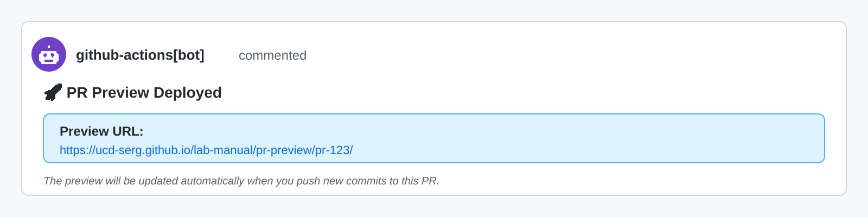Viewport: 868px width, 217px height.
Task: Click the "[bot]" suffix of the username
Action: (189, 55)
